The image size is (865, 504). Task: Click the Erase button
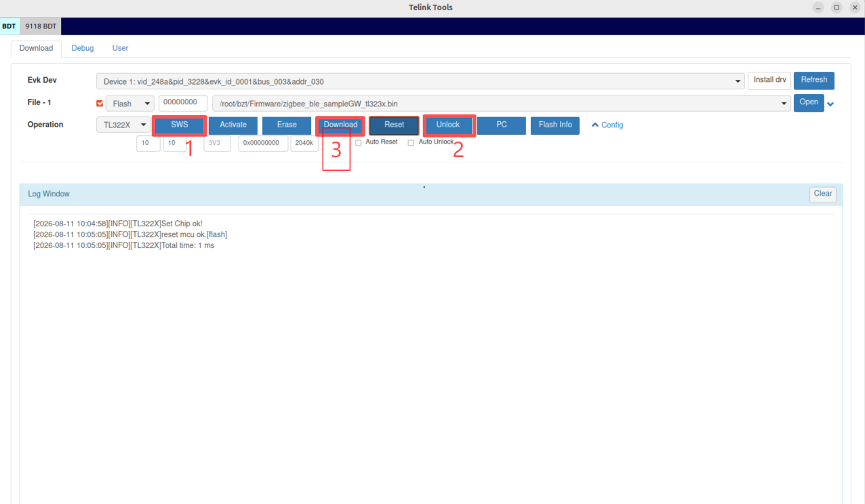tap(287, 125)
